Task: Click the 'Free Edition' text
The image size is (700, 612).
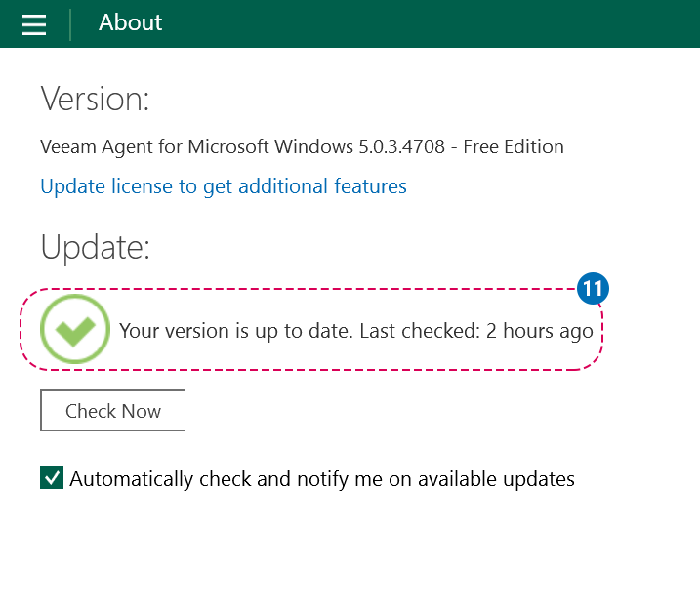Action: tap(514, 147)
